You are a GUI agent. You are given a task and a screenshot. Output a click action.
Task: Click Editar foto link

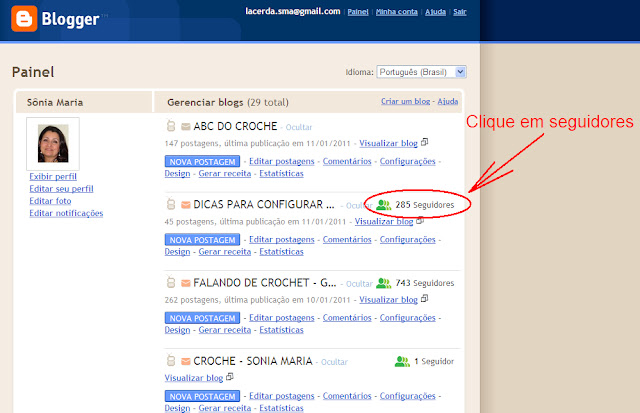[50, 201]
